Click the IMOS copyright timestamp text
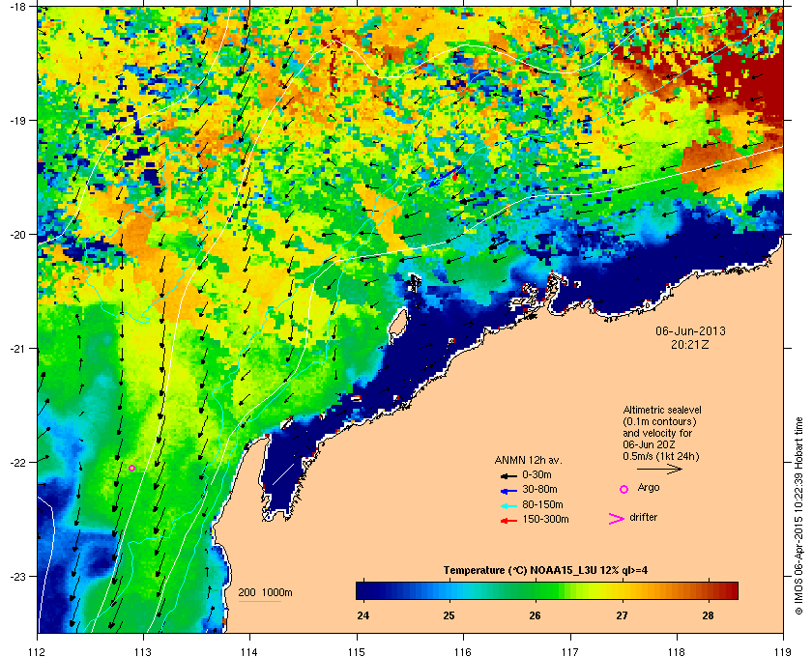This screenshot has width=812, height=657. [x=798, y=517]
